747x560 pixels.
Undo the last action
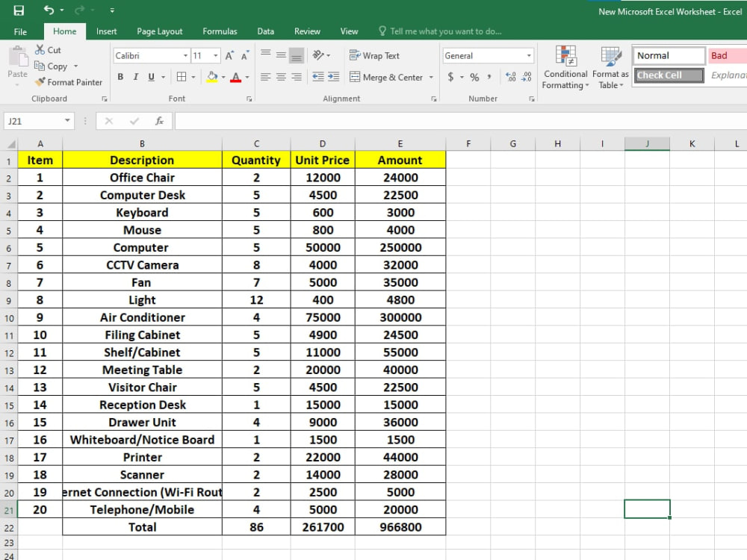pos(49,10)
